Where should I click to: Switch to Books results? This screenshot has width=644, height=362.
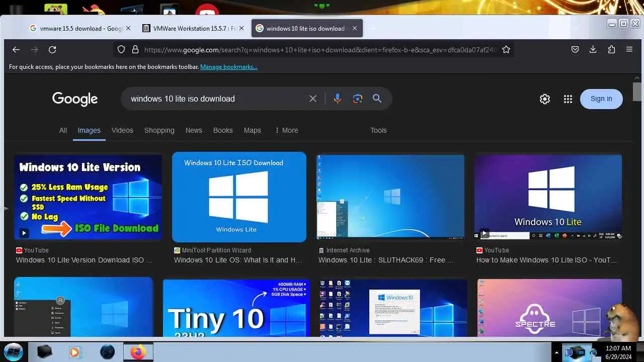[x=223, y=130]
